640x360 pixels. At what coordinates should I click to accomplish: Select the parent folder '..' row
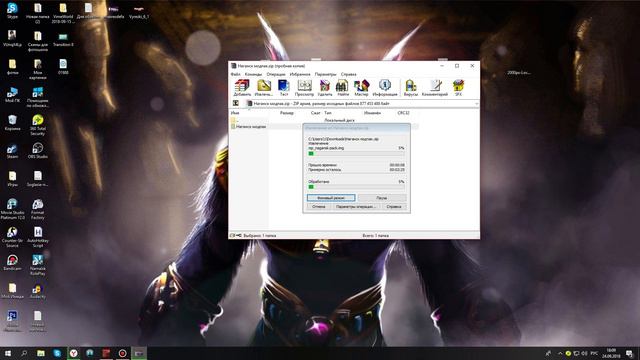(x=324, y=120)
